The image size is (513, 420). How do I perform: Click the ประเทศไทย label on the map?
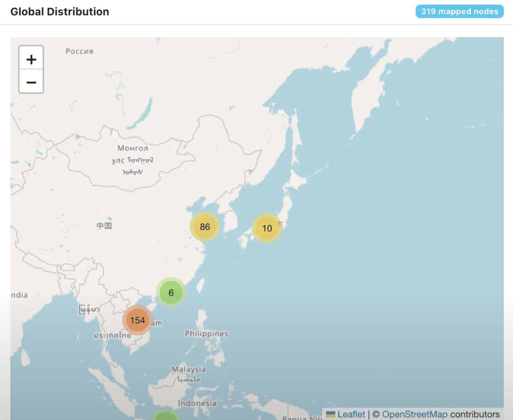click(x=112, y=335)
